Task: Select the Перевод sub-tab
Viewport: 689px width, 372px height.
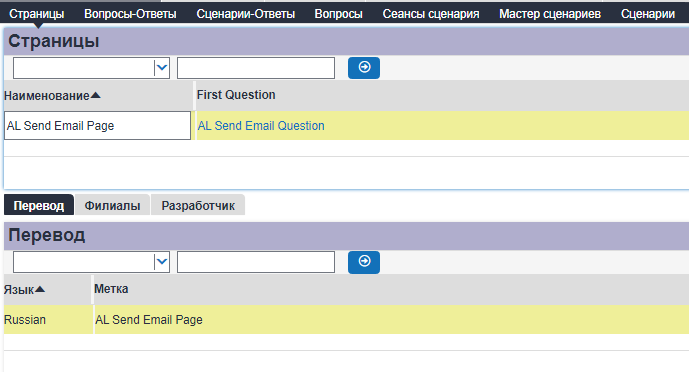Action: click(39, 205)
